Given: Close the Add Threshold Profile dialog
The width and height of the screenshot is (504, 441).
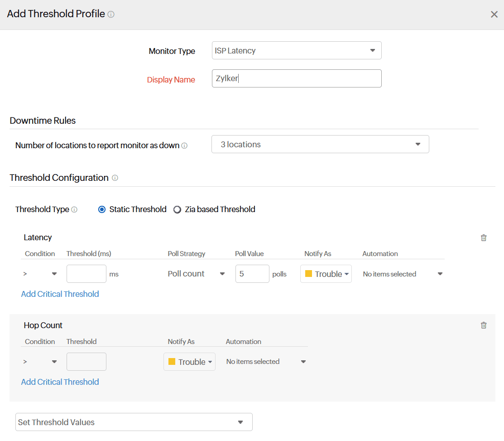Looking at the screenshot, I should (494, 15).
